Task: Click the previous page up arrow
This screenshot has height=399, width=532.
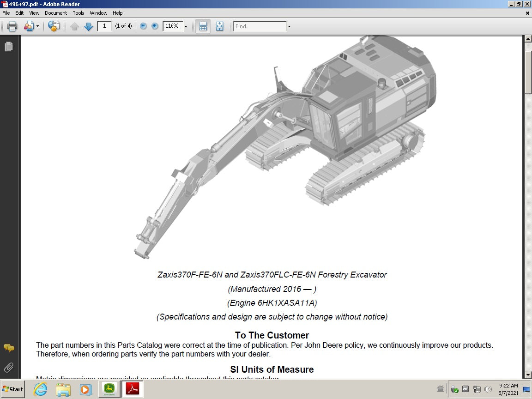Action: tap(75, 26)
